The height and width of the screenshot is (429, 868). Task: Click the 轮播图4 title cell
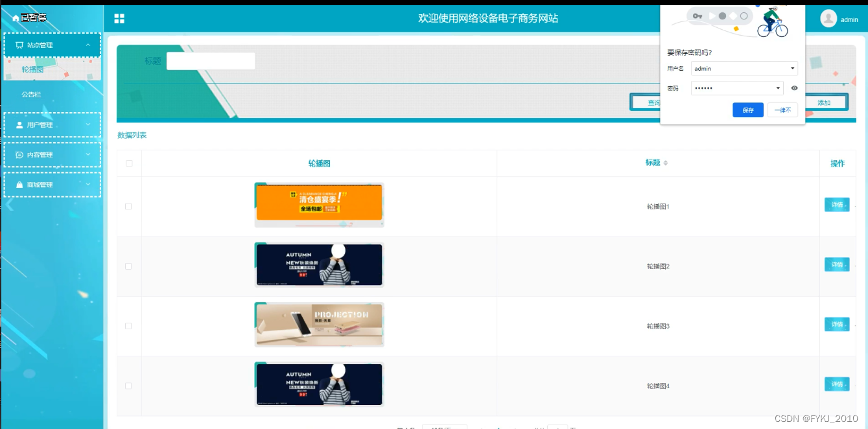(x=658, y=386)
